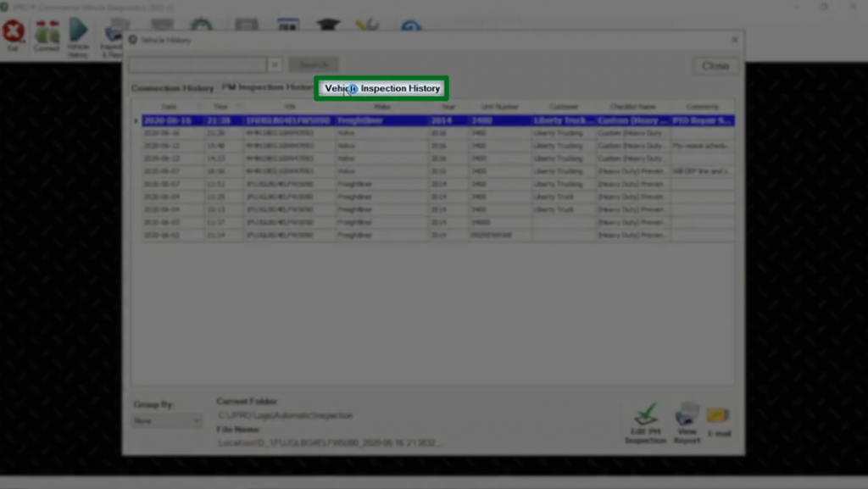Clear the search with the X button

point(275,64)
